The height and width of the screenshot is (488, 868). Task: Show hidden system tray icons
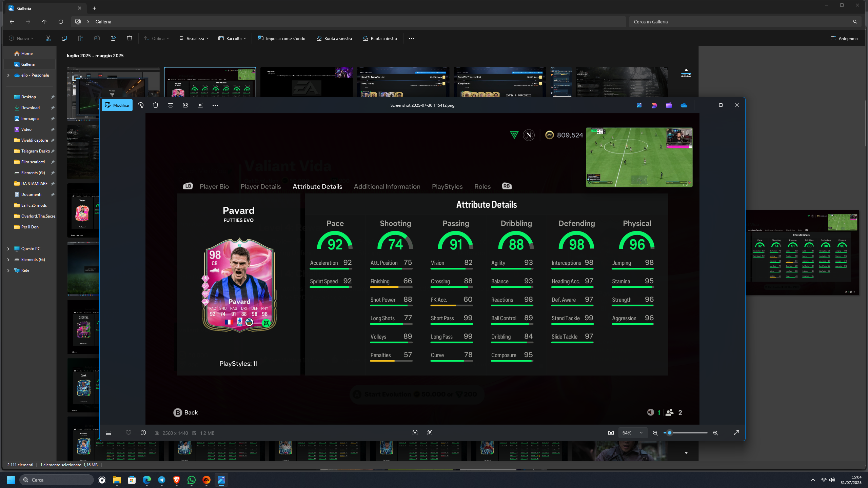813,480
